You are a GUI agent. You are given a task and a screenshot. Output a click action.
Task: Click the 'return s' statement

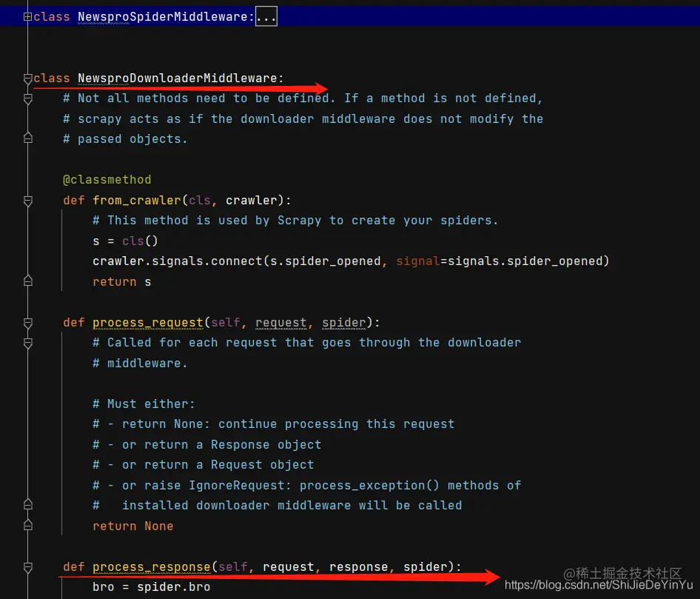(122, 282)
